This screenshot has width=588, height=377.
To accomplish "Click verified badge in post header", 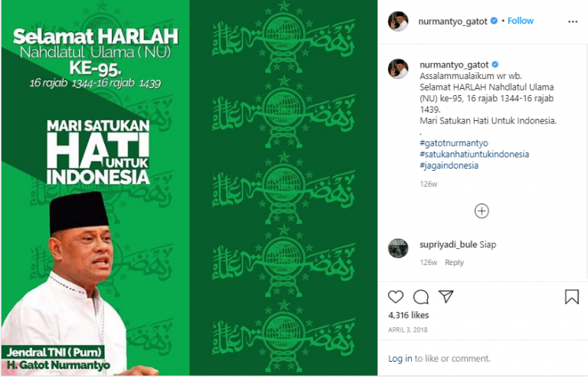I will [495, 21].
